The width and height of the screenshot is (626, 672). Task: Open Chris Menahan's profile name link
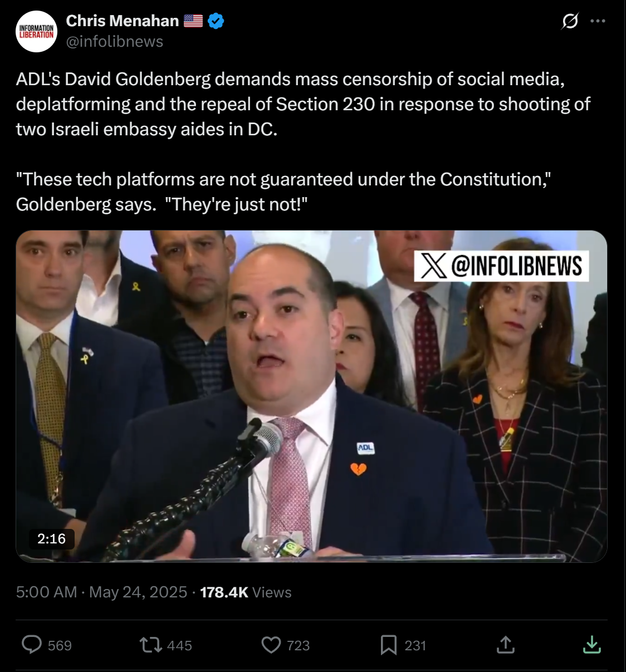pos(122,21)
